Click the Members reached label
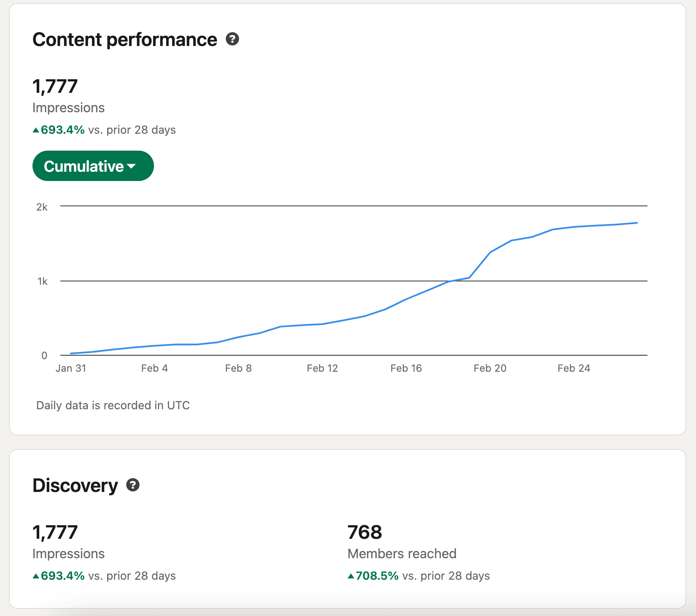The width and height of the screenshot is (696, 616). coord(402,554)
